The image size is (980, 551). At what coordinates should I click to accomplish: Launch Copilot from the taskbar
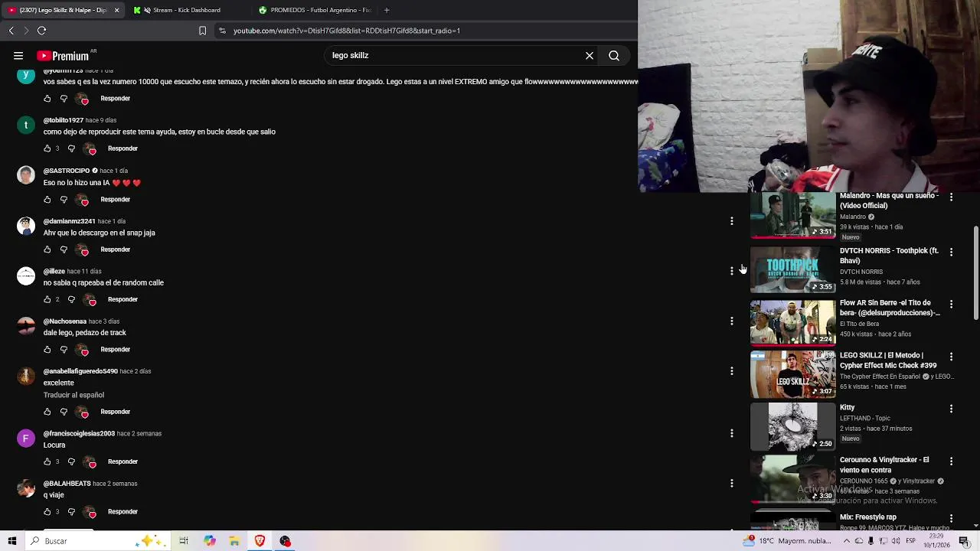209,541
